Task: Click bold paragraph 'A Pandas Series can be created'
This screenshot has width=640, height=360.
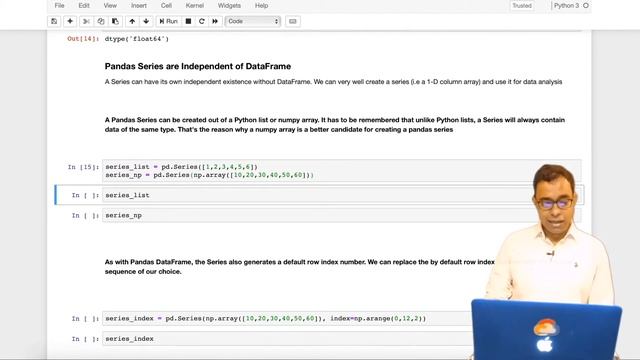Action: [335, 124]
